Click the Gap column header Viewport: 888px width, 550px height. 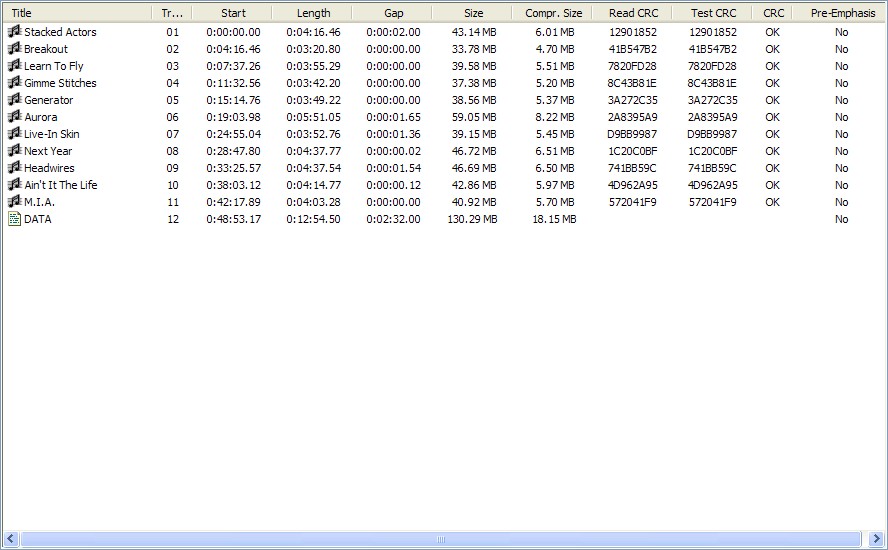pyautogui.click(x=392, y=13)
